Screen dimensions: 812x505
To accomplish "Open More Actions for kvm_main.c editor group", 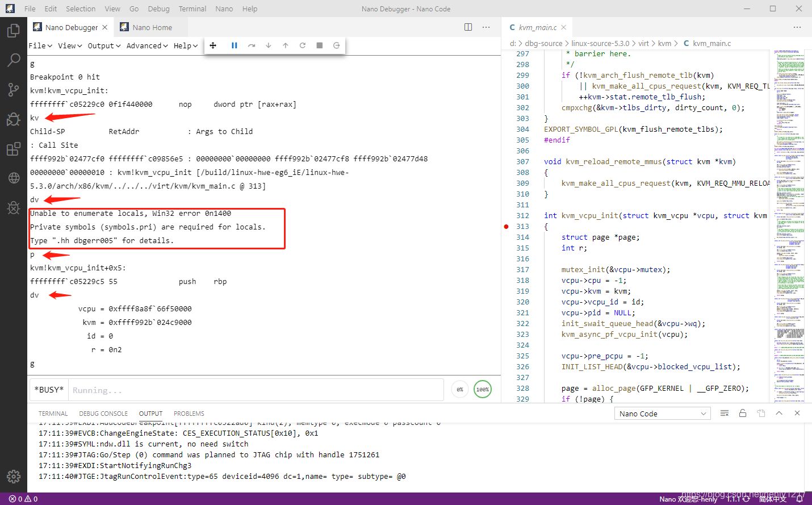I will [797, 27].
